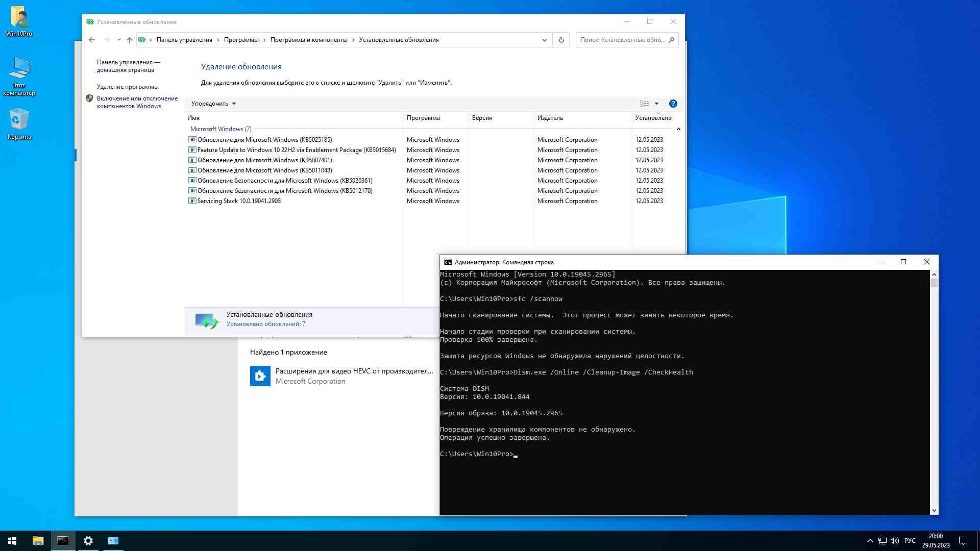Click the installed updates icon for KB5025185
This screenshot has height=551, width=980.
pyautogui.click(x=191, y=139)
